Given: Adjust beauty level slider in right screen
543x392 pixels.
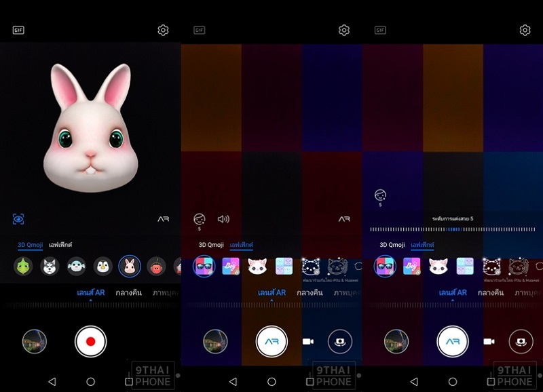Looking at the screenshot, I should pos(453,229).
